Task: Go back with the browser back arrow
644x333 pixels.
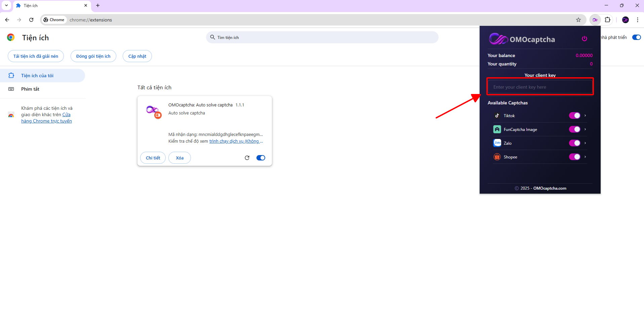Action: click(7, 20)
